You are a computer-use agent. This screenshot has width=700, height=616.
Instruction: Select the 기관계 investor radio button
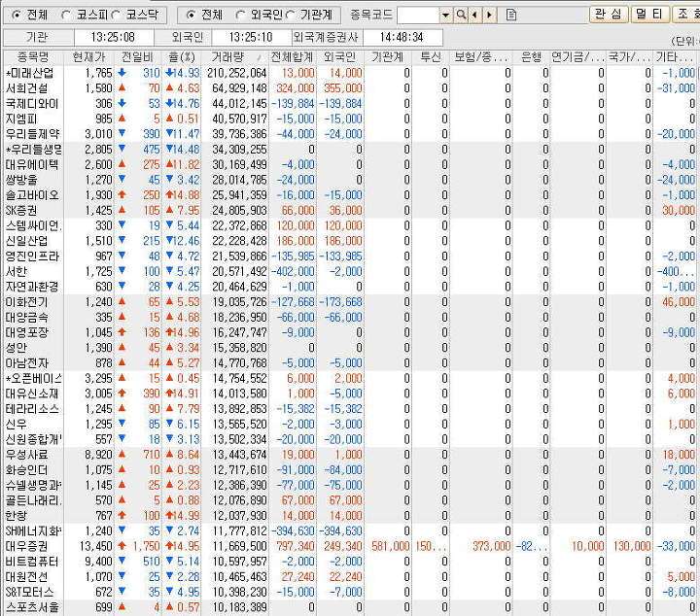coord(290,15)
